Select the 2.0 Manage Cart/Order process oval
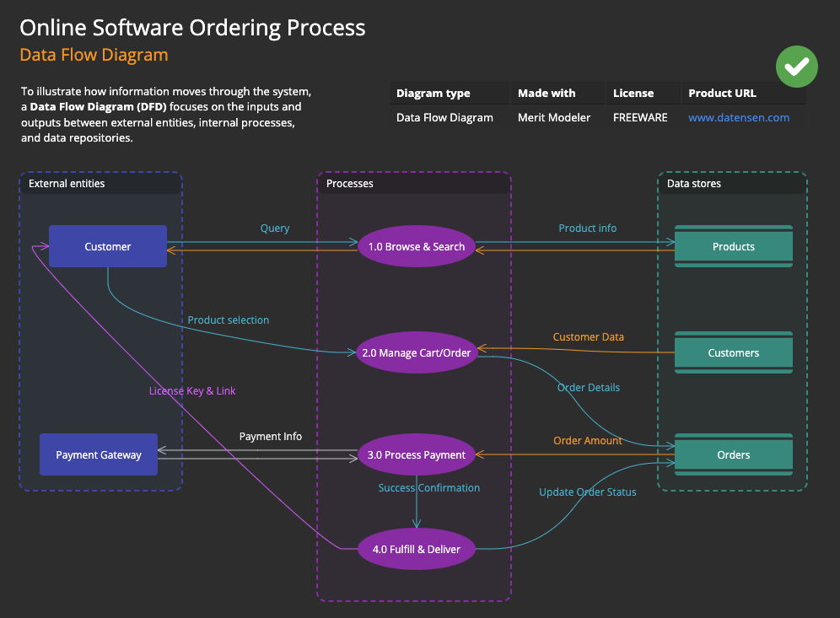Image resolution: width=840 pixels, height=618 pixels. tap(417, 352)
